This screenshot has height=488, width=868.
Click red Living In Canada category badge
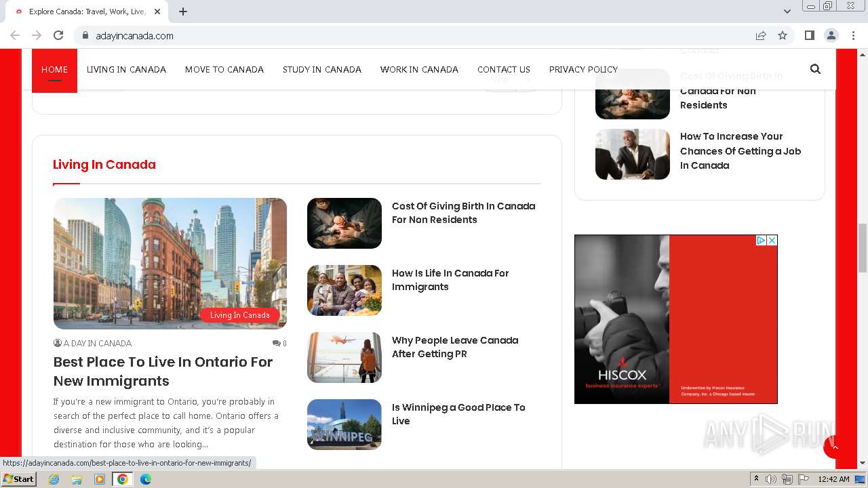click(x=240, y=315)
